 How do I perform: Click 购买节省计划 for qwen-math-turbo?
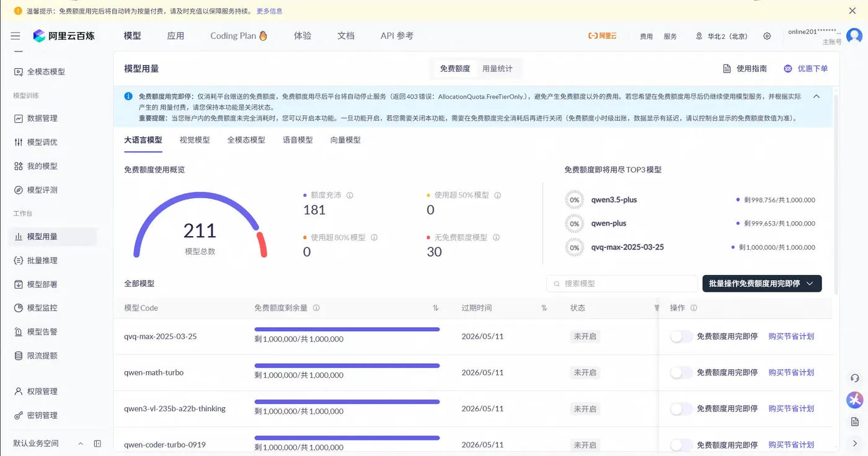click(x=791, y=372)
